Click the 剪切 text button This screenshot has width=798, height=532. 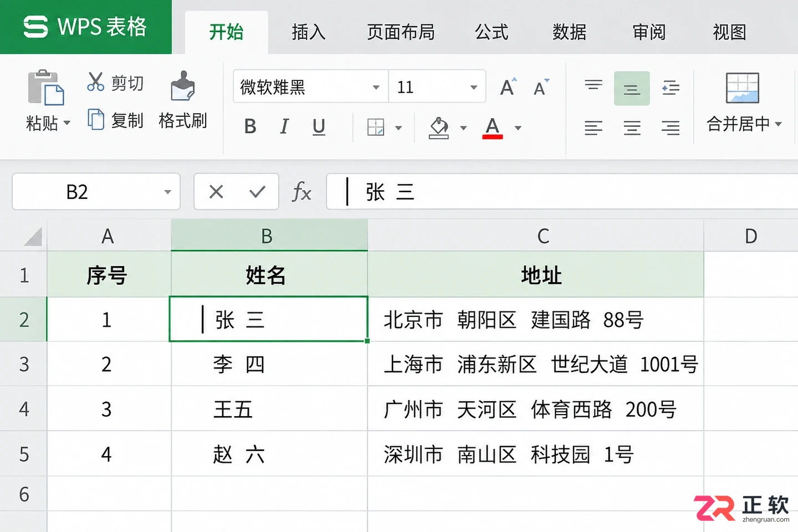coord(127,83)
